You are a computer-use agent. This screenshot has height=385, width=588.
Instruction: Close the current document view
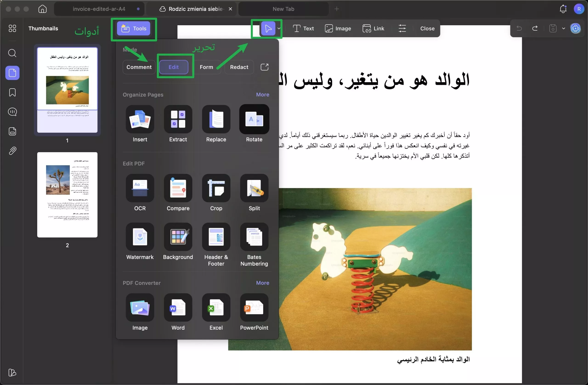[x=427, y=28]
